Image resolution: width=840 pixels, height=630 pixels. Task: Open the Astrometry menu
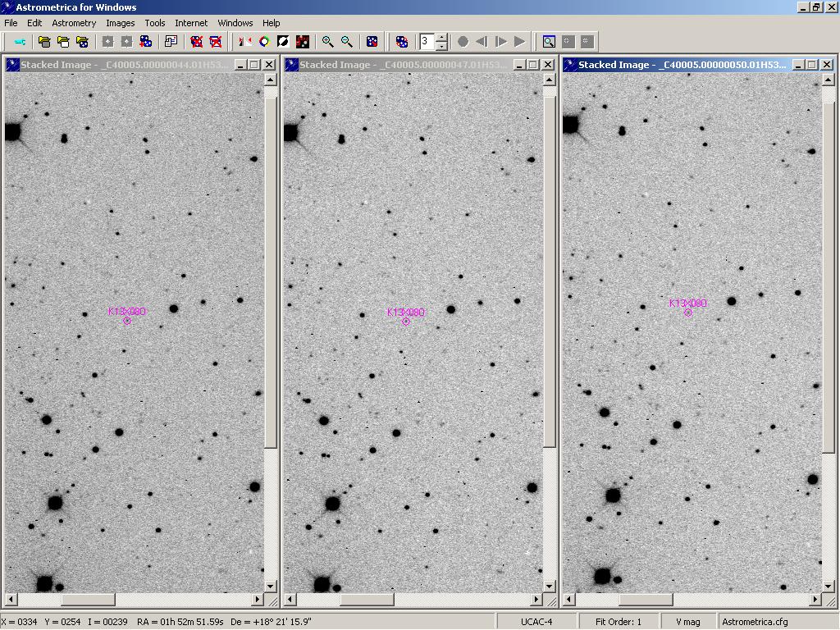tap(74, 23)
